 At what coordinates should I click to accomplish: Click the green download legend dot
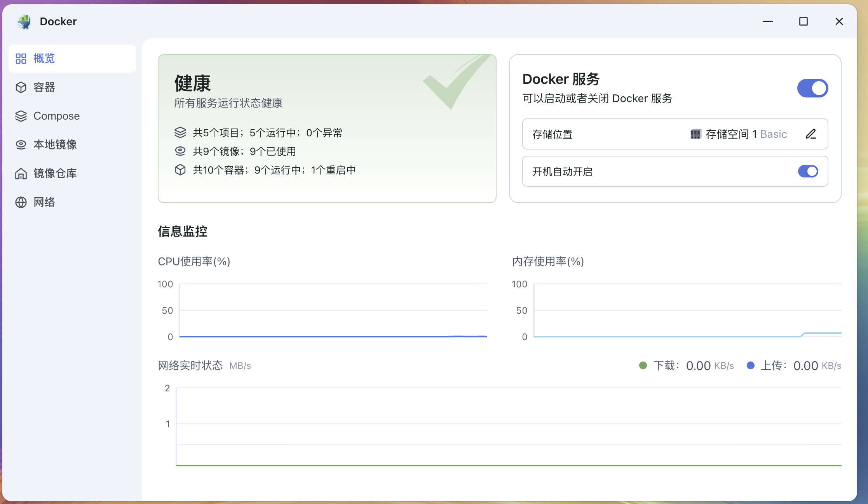(x=643, y=365)
